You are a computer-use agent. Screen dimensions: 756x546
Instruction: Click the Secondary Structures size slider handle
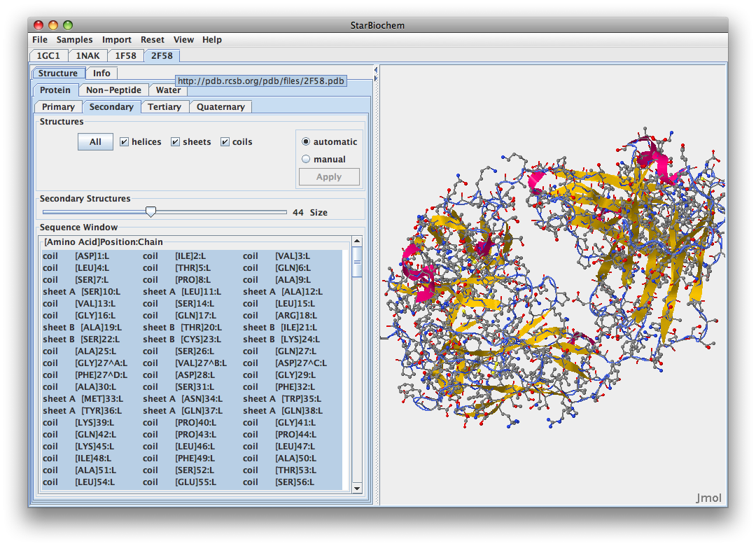pos(150,212)
